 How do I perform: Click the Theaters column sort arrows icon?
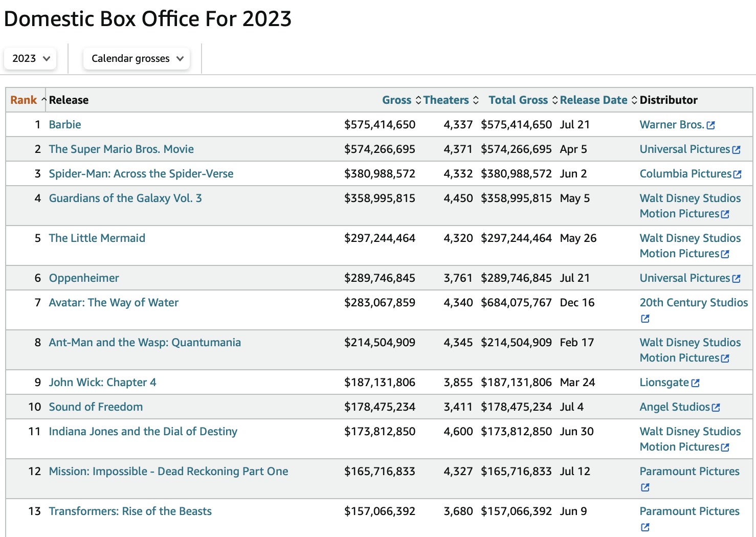point(476,100)
